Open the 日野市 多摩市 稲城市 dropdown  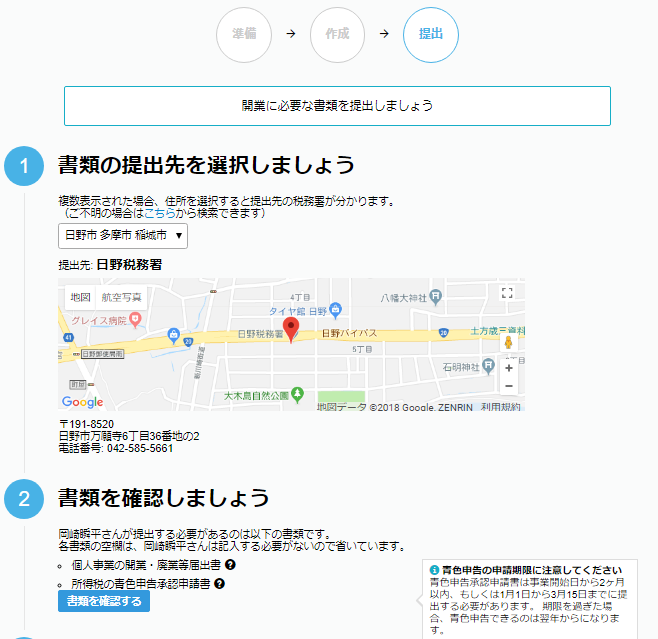[123, 236]
